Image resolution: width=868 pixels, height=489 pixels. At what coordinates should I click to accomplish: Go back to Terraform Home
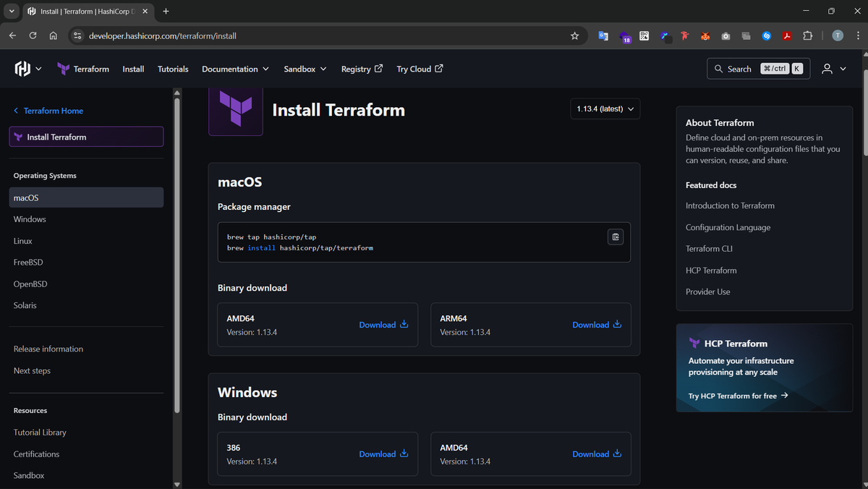48,111
